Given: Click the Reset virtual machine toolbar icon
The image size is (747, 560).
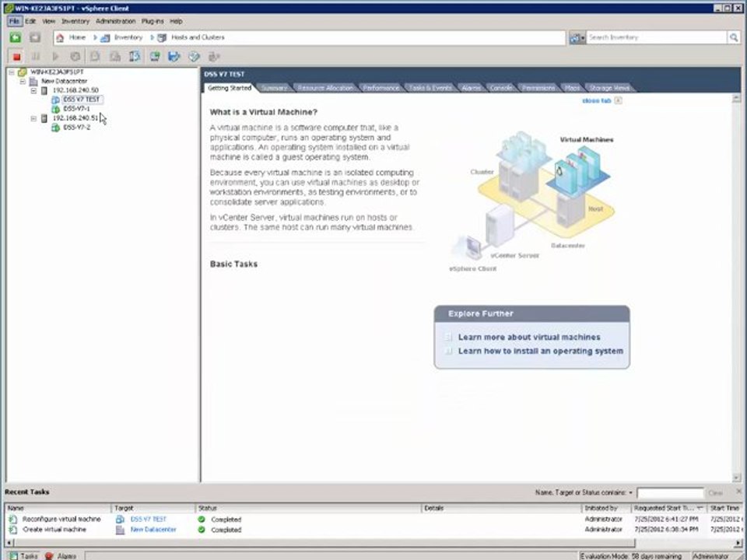Looking at the screenshot, I should coord(75,57).
